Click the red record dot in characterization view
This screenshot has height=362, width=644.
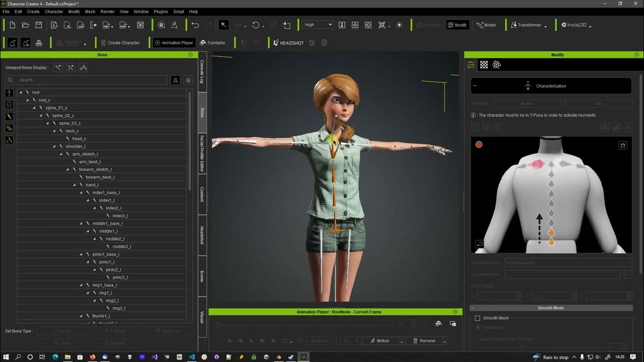pos(479,144)
